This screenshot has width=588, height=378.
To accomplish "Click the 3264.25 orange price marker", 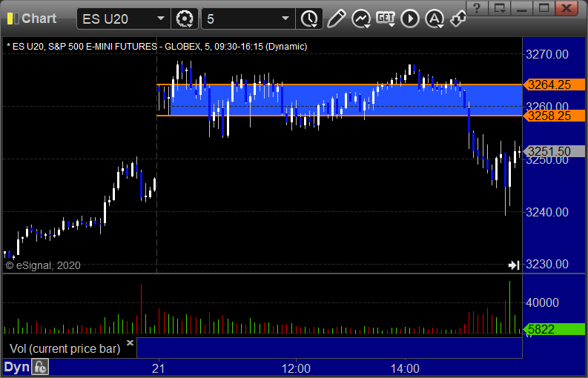I will (x=554, y=84).
